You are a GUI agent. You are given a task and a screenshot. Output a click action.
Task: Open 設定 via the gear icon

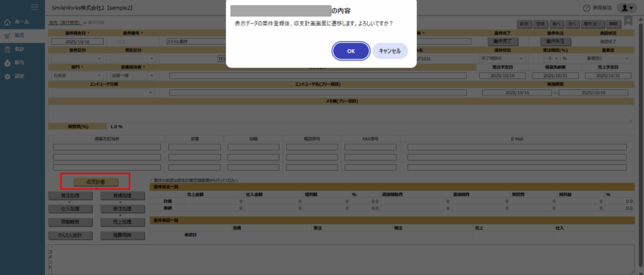(8, 76)
